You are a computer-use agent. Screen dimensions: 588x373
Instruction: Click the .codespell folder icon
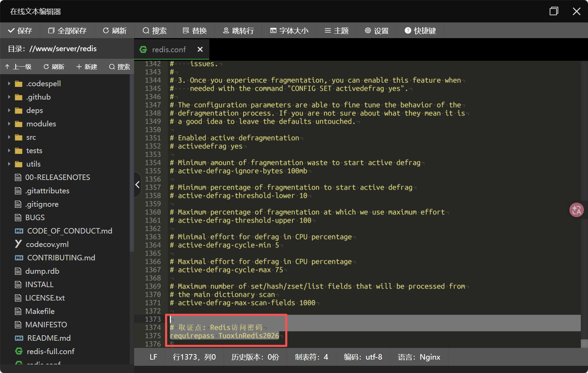click(19, 84)
